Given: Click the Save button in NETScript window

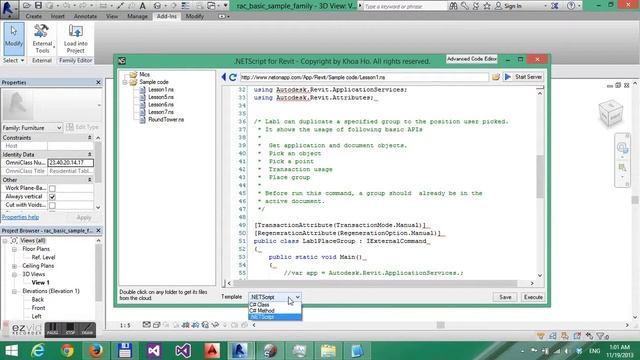Looking at the screenshot, I should pos(505,297).
